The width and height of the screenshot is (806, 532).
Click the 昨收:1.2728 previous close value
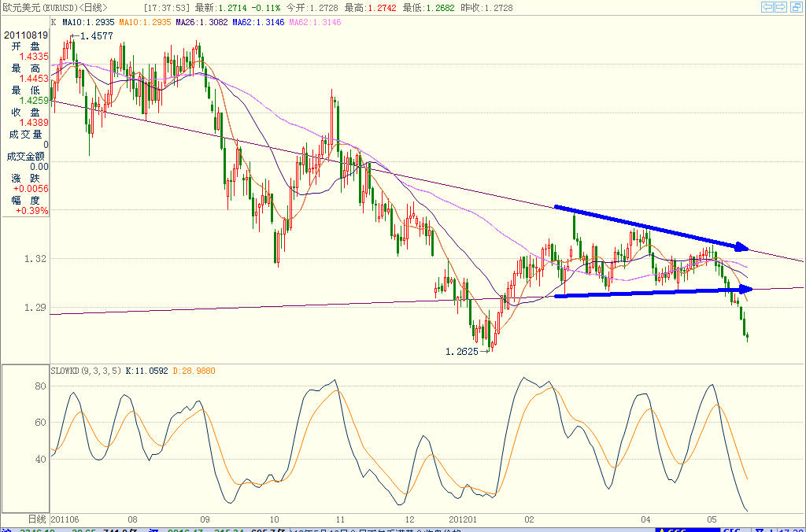tap(486, 8)
